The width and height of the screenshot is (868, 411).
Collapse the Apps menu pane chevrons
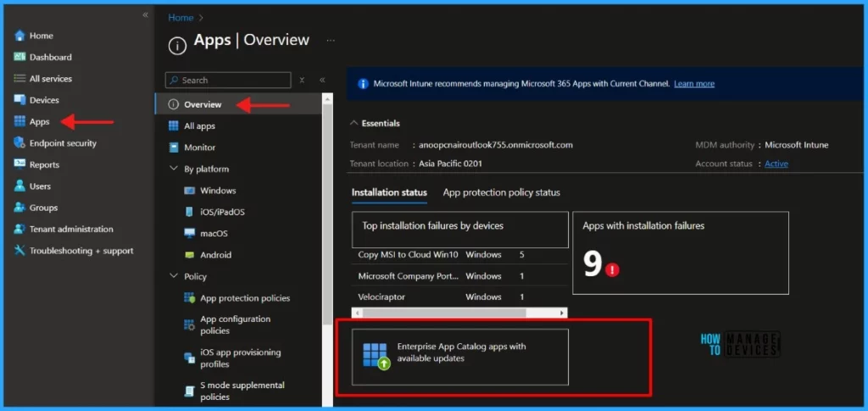(x=322, y=81)
